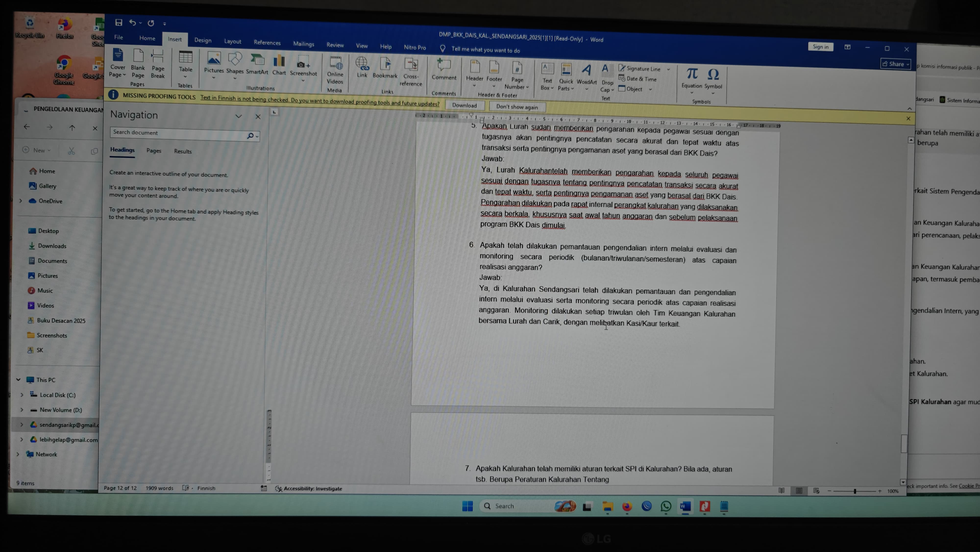Open WhatsApp from the taskbar

pyautogui.click(x=666, y=506)
